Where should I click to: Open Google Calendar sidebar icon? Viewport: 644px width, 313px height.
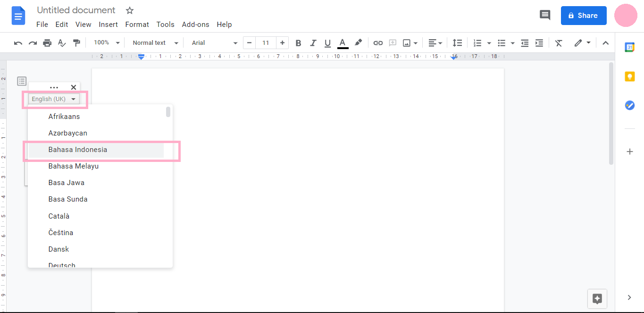click(x=629, y=47)
